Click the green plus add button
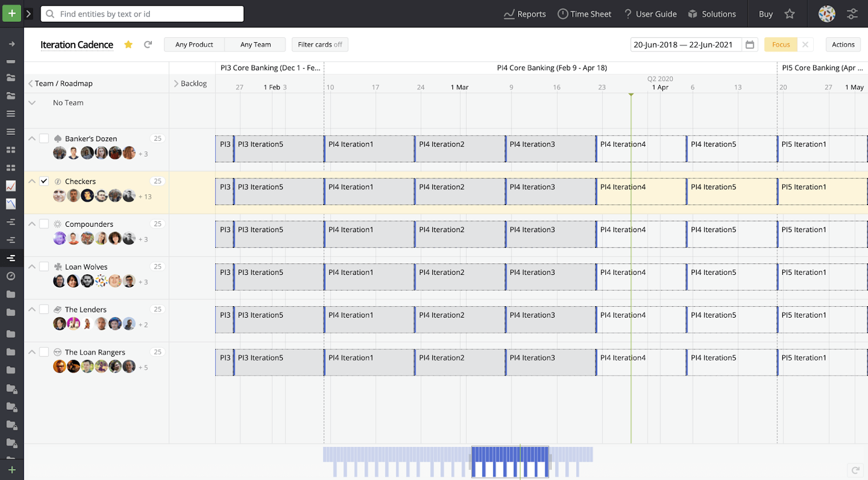The image size is (868, 480). [11, 13]
